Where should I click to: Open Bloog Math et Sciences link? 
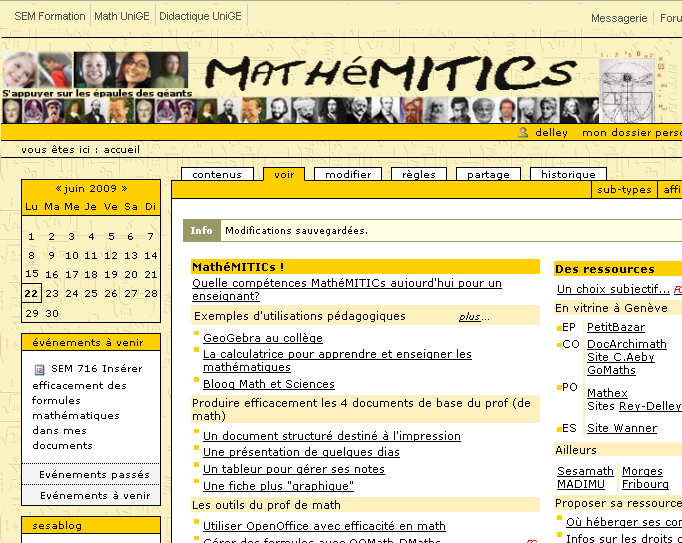(269, 384)
